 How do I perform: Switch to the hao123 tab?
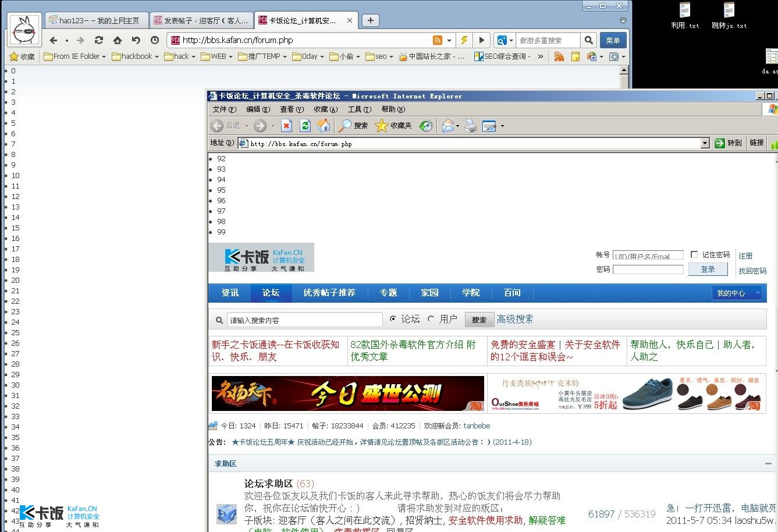(x=96, y=20)
